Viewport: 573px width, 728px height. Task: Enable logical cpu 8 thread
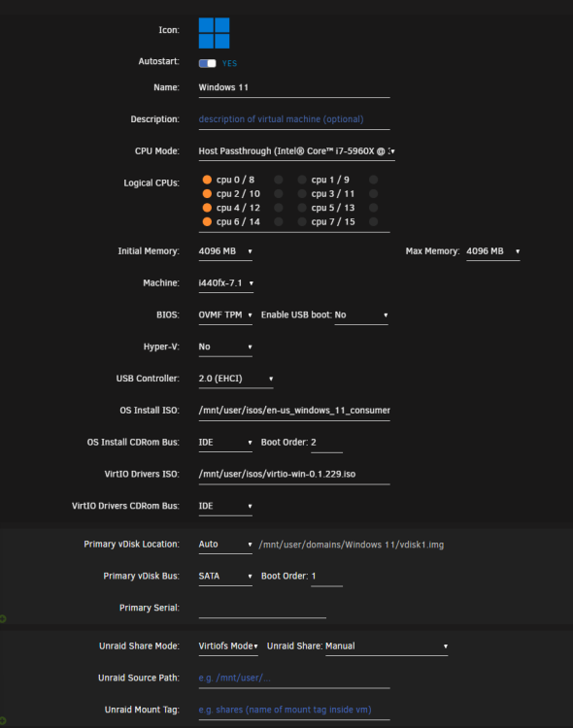279,180
